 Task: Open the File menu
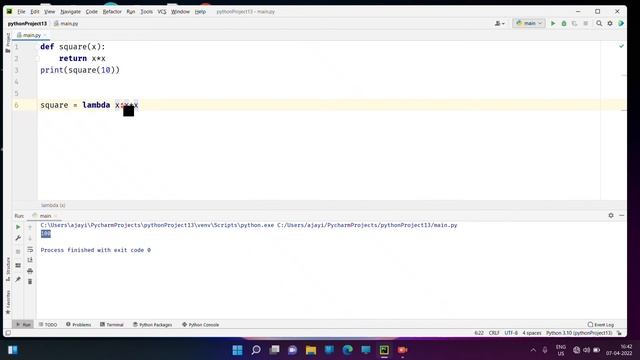click(21, 11)
